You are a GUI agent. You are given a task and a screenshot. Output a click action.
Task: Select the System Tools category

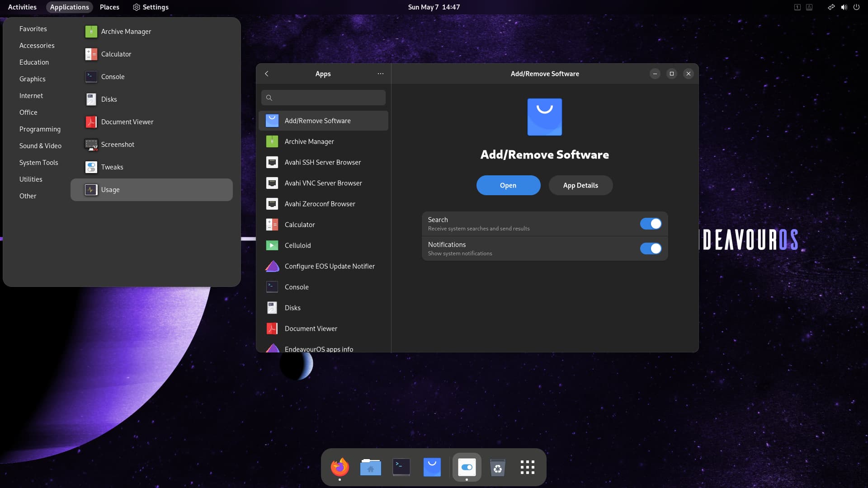click(39, 163)
